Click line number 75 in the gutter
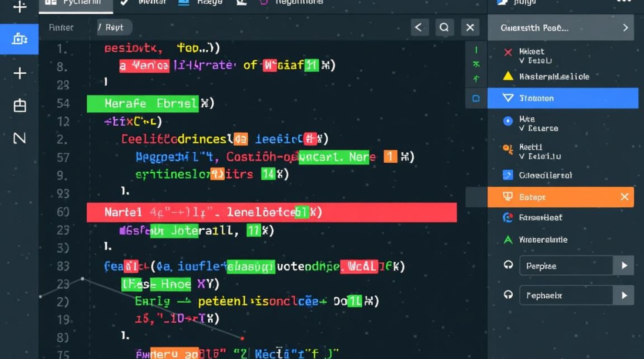Viewport: 644px width, 359px height. [x=63, y=355]
